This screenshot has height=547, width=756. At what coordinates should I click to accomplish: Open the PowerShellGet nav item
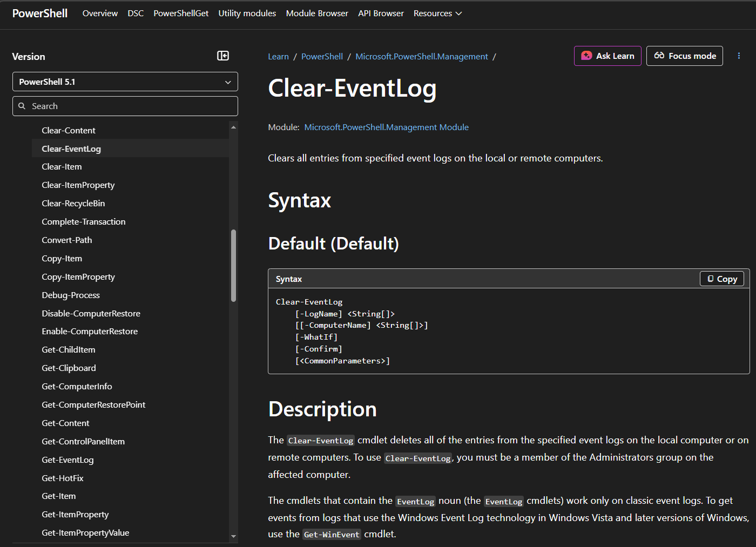click(181, 13)
